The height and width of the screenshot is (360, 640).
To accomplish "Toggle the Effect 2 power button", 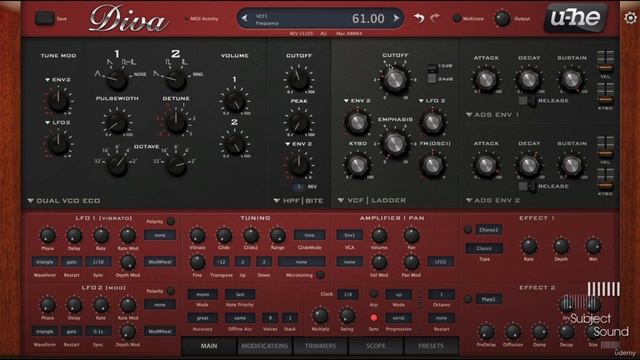I will [x=468, y=299].
